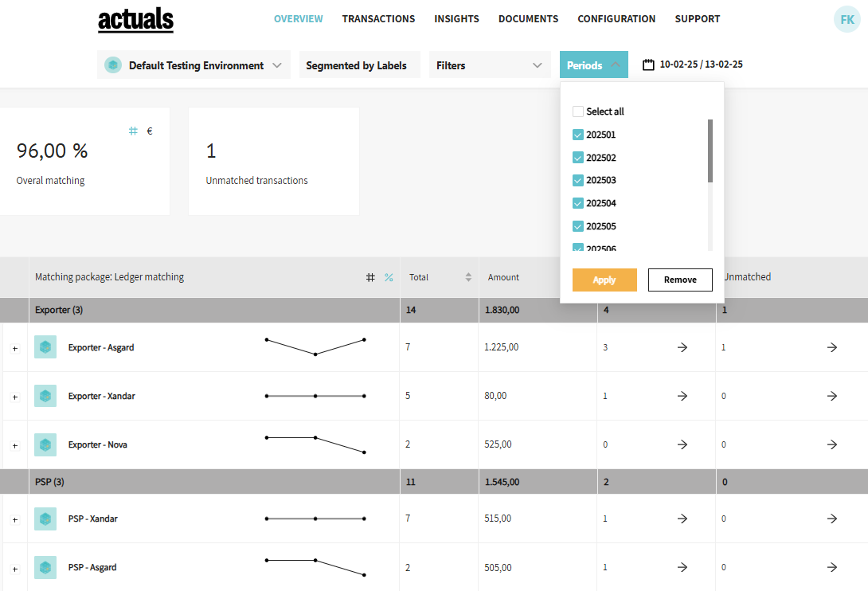Viewport: 868px width, 591px height.
Task: Click the Exporter - Nova cube icon
Action: coord(45,444)
